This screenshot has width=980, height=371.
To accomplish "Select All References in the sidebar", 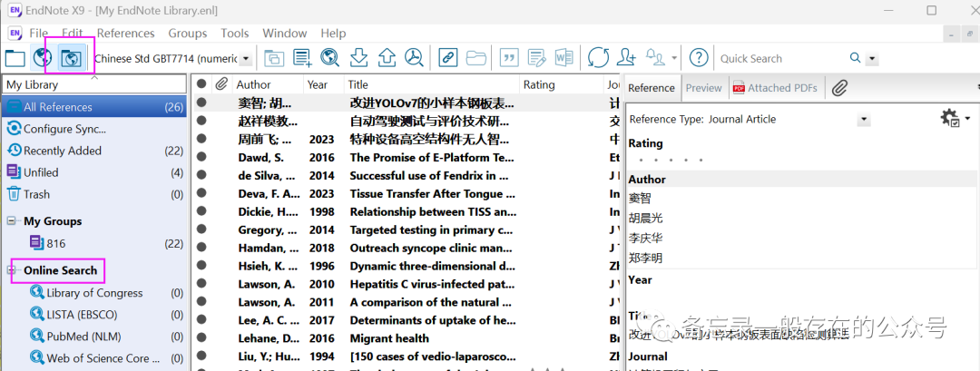I will coord(93,107).
